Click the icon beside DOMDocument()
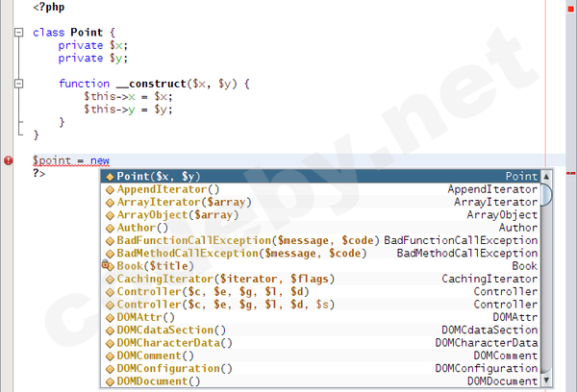 (110, 381)
